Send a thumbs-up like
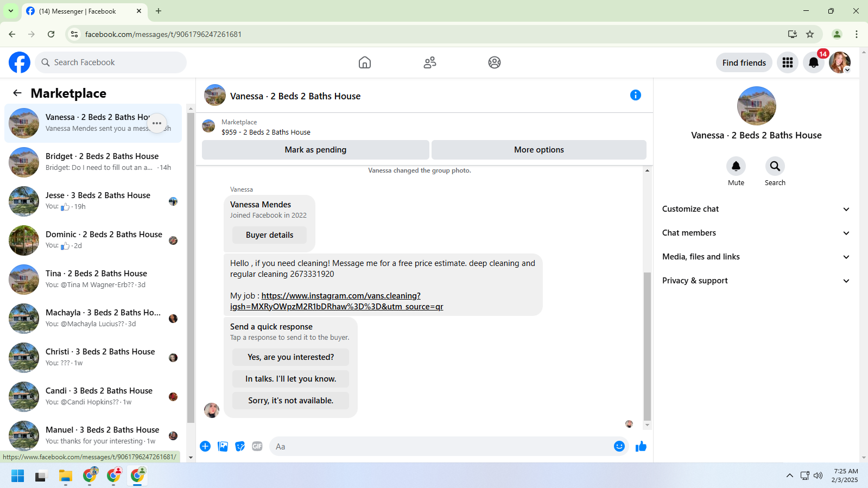868x488 pixels. tap(641, 446)
